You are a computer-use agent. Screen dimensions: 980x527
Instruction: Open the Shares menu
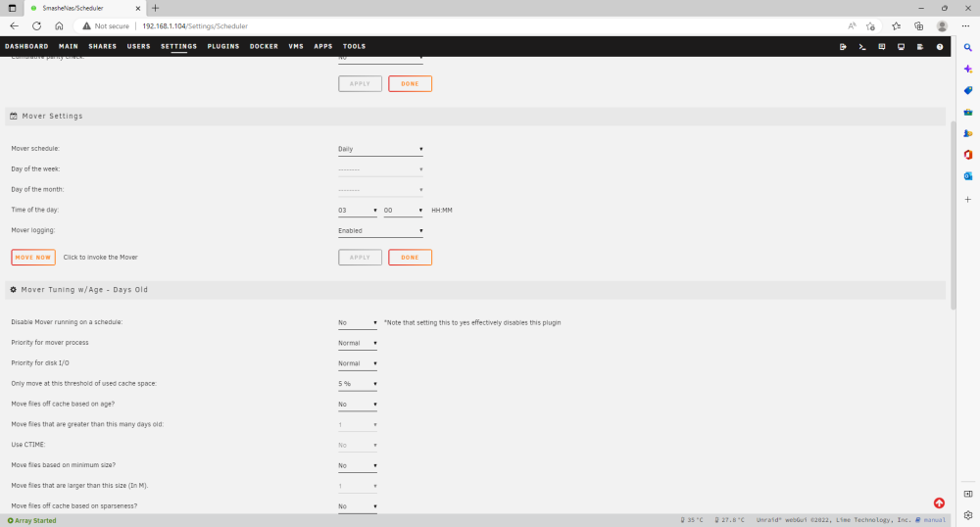(103, 47)
